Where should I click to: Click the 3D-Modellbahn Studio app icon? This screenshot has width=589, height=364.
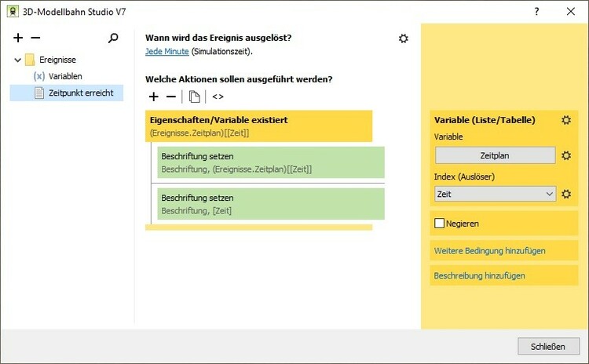pyautogui.click(x=13, y=12)
